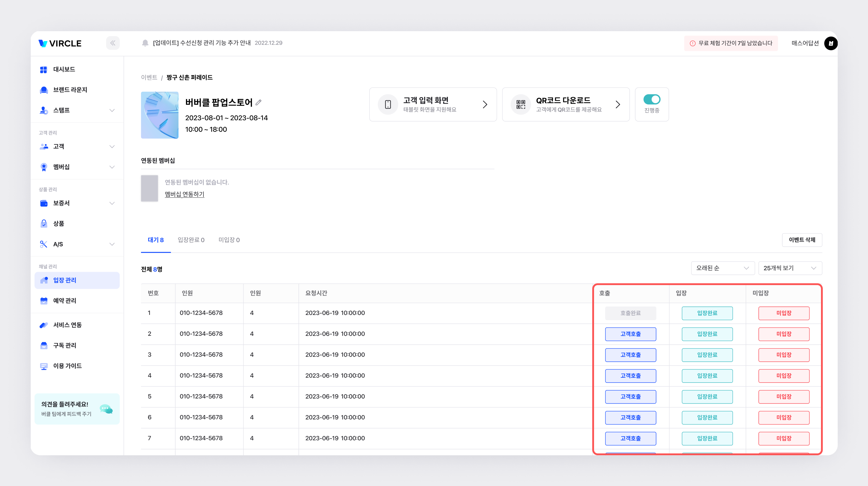Click the feedback chat bubble icon
This screenshot has height=486, width=868.
[x=106, y=409]
